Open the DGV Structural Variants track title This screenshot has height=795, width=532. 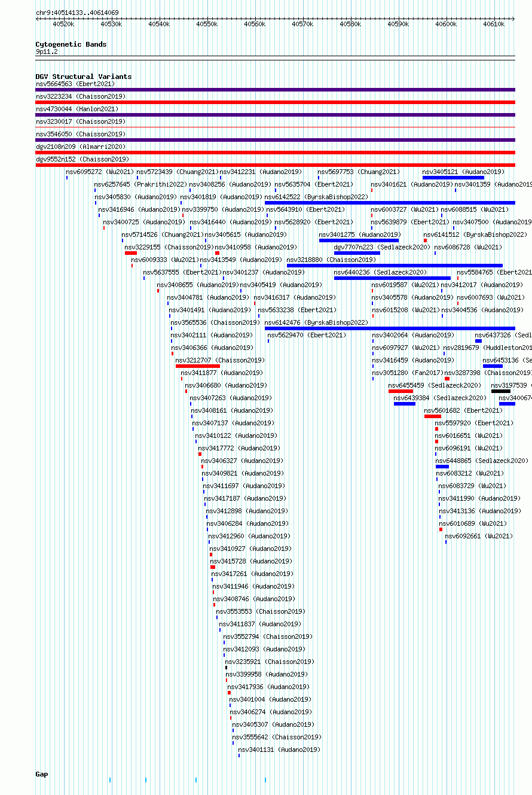coord(84,77)
